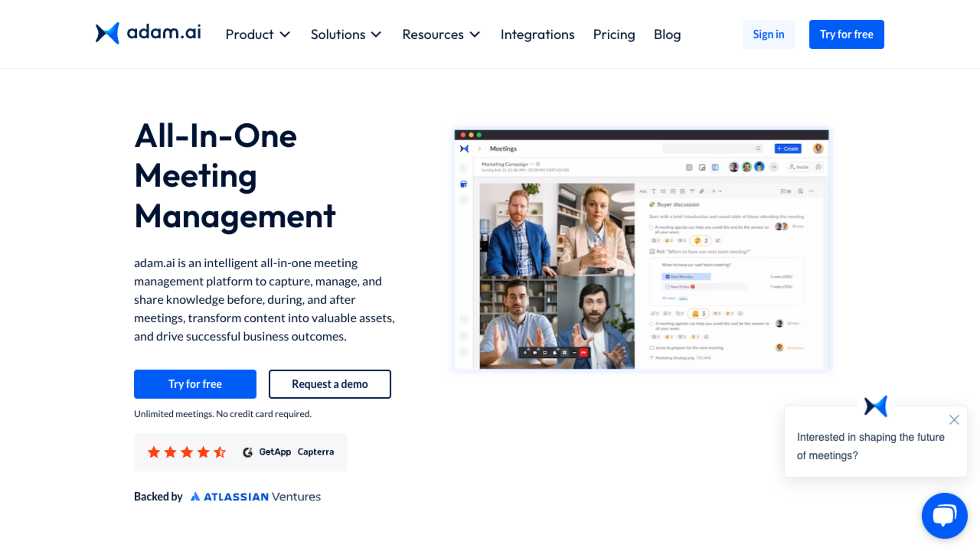Check the 'Next Friday' poll option
The height and width of the screenshot is (551, 980).
(x=668, y=287)
